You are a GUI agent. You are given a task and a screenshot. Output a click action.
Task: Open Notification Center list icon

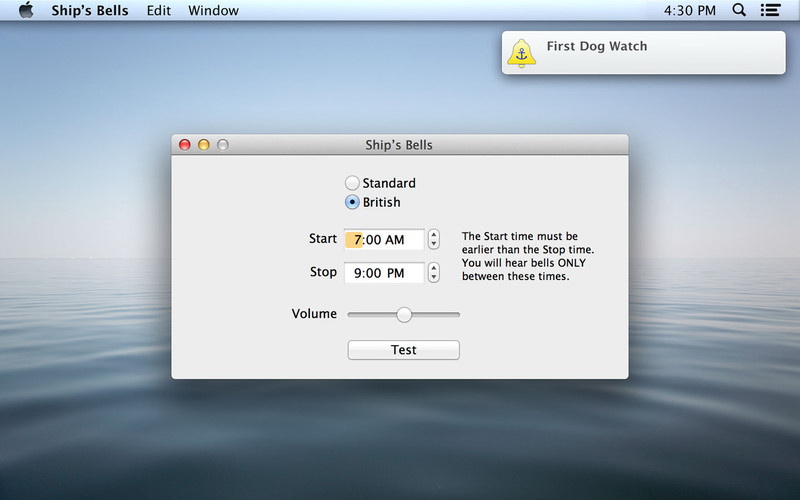pos(770,11)
